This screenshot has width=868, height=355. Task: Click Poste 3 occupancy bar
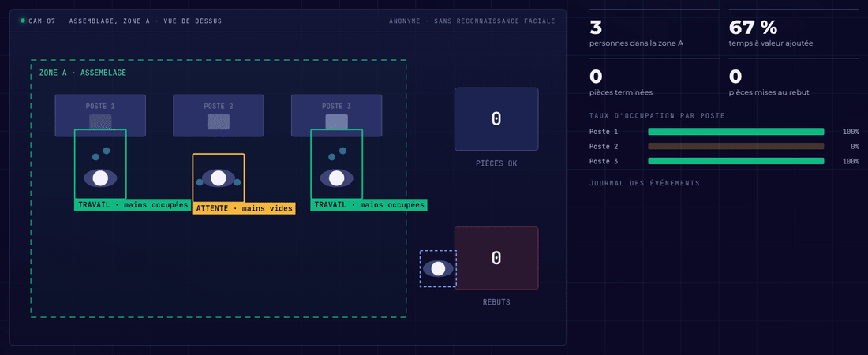[736, 161]
